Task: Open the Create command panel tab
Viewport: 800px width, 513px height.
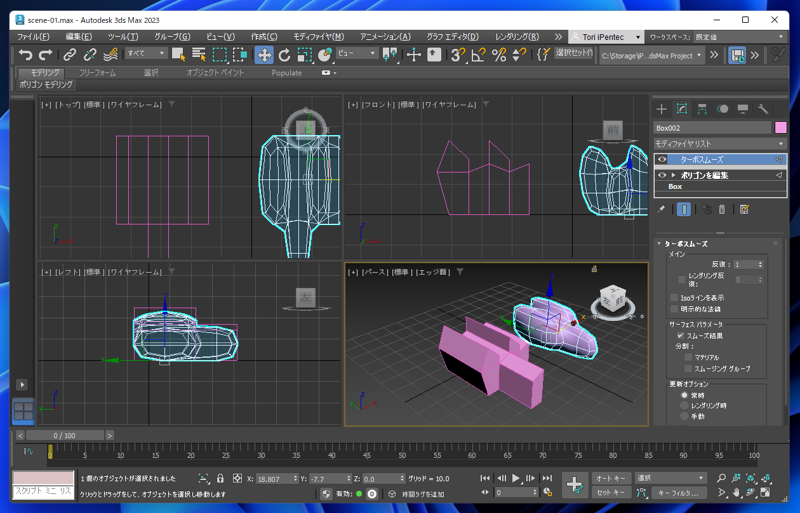Action: click(662, 109)
